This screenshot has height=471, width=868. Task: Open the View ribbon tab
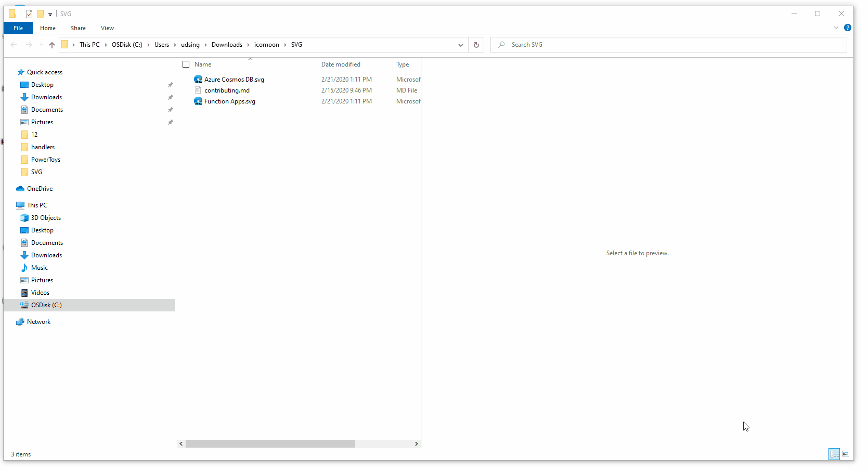[107, 28]
